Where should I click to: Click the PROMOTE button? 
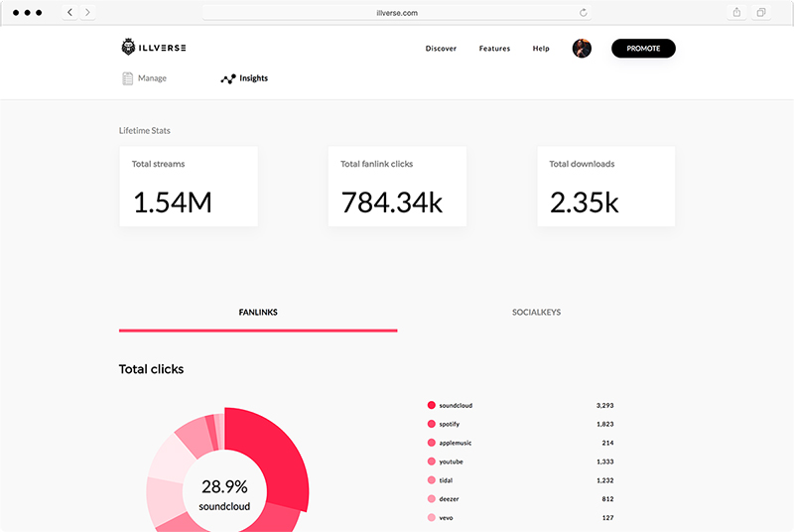[x=643, y=49]
